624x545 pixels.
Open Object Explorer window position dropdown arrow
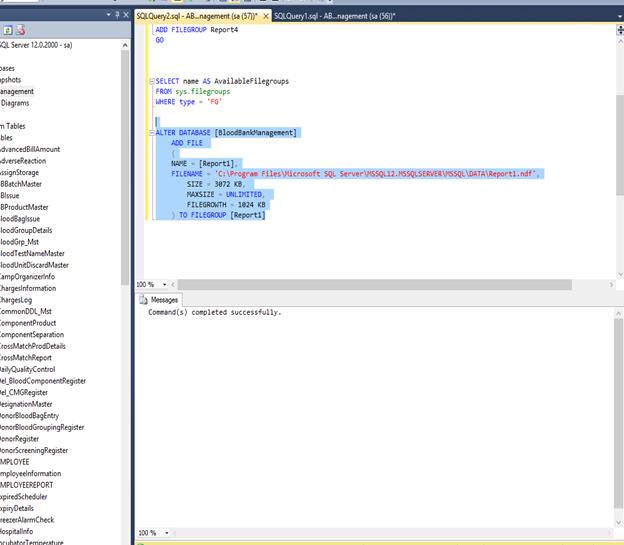point(106,16)
